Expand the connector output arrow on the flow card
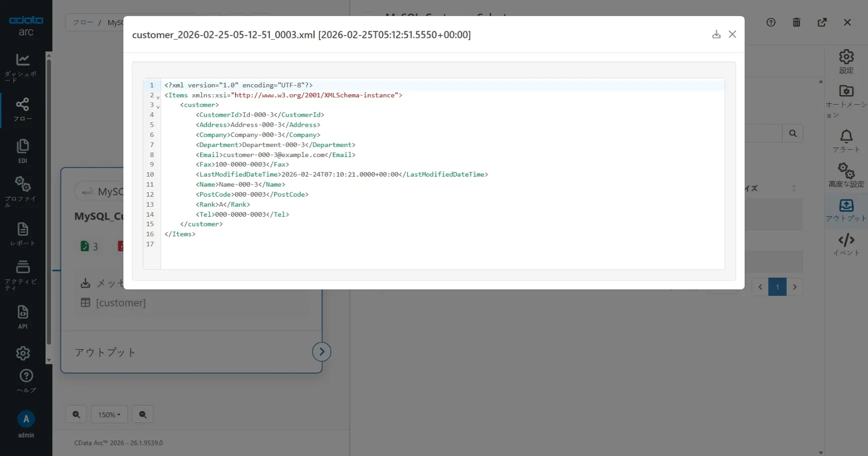 click(322, 352)
